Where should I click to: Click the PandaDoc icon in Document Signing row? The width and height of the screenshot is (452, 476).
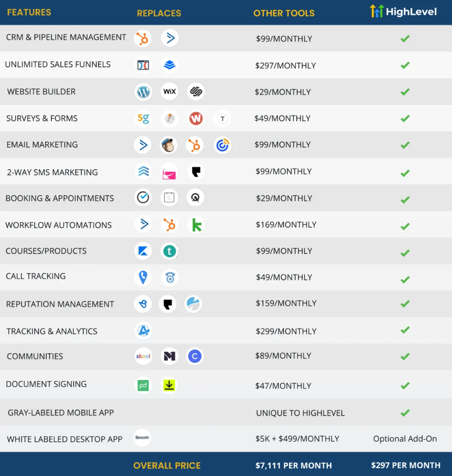143,385
